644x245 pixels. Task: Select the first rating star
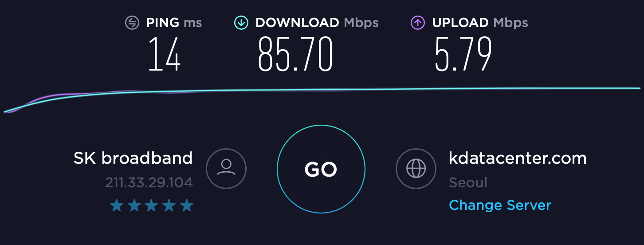coord(116,205)
